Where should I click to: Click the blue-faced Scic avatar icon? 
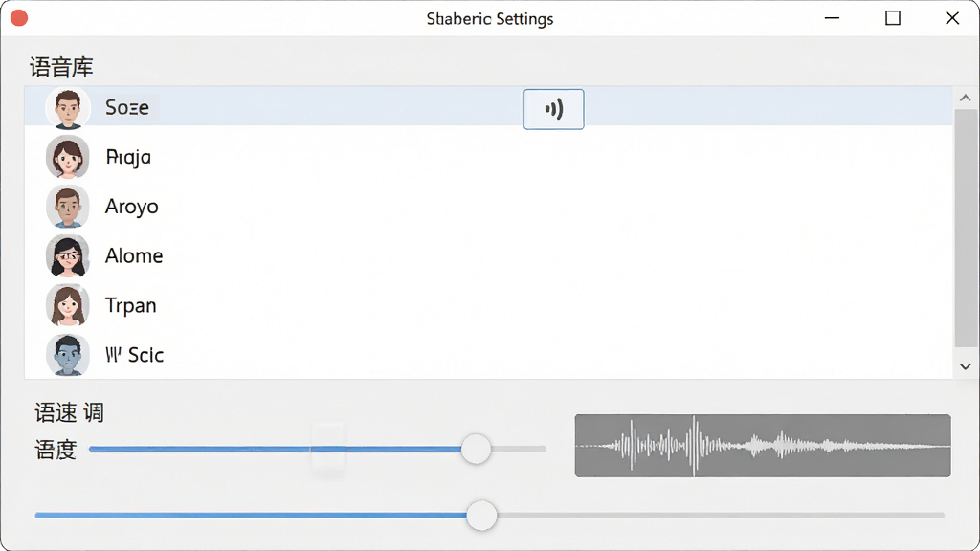(68, 355)
